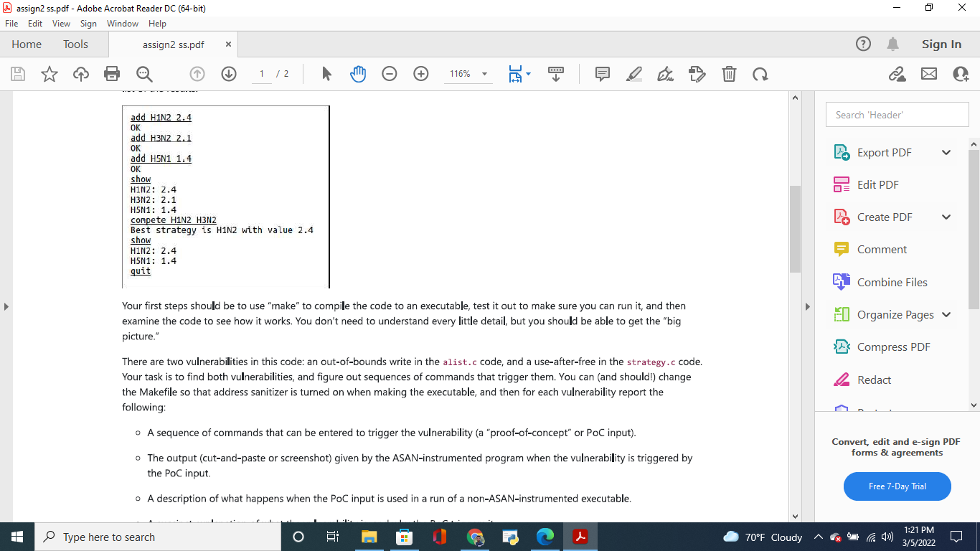Switch to the Home tab
This screenshot has height=551, width=980.
click(x=27, y=44)
